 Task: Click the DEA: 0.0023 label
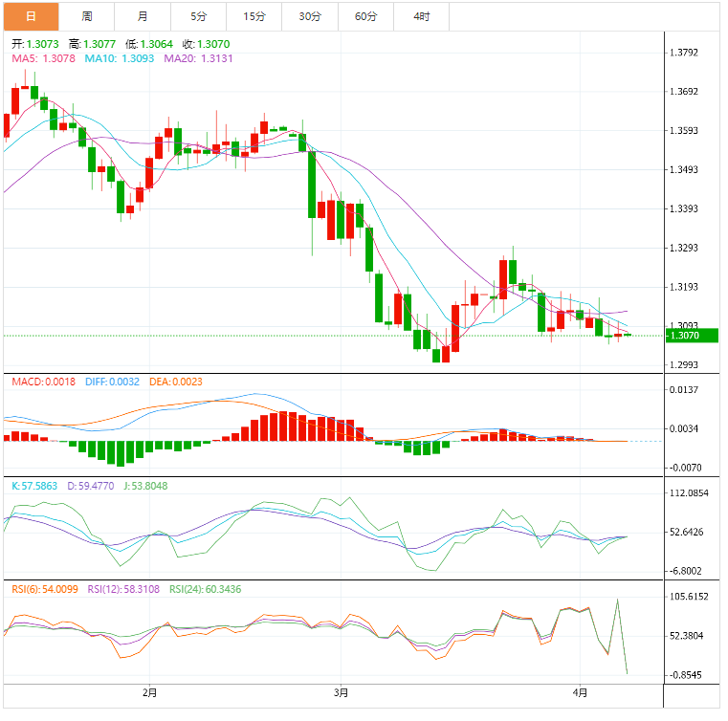coord(176,382)
